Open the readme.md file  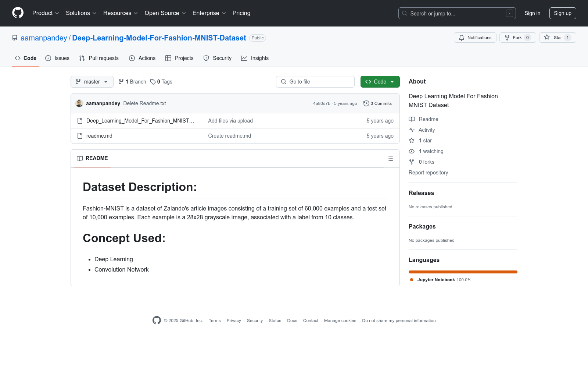pos(99,136)
